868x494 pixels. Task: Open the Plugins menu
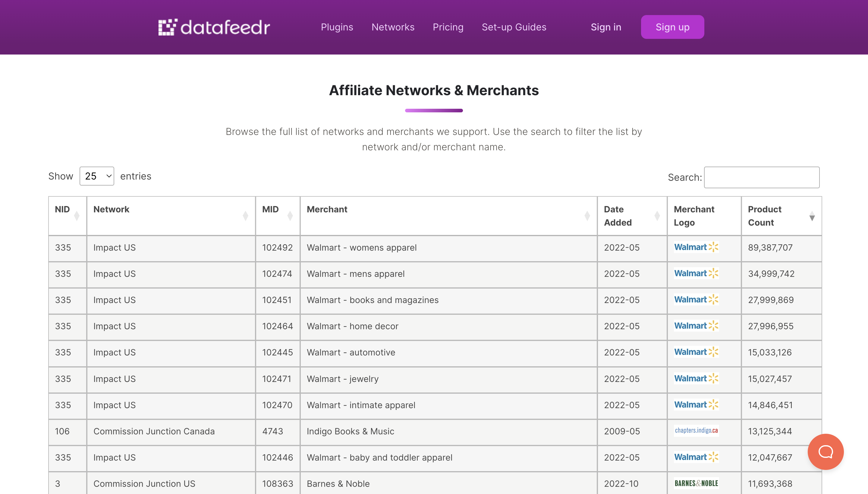337,27
